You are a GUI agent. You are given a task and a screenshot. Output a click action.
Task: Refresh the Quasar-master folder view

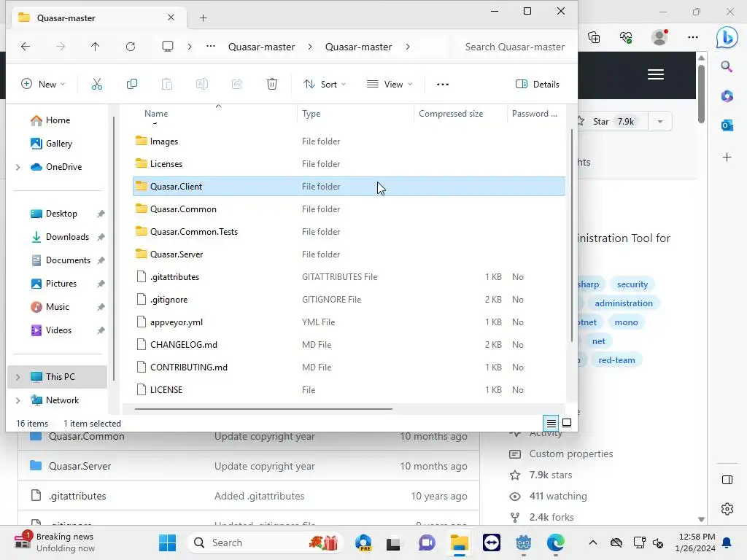coord(131,47)
